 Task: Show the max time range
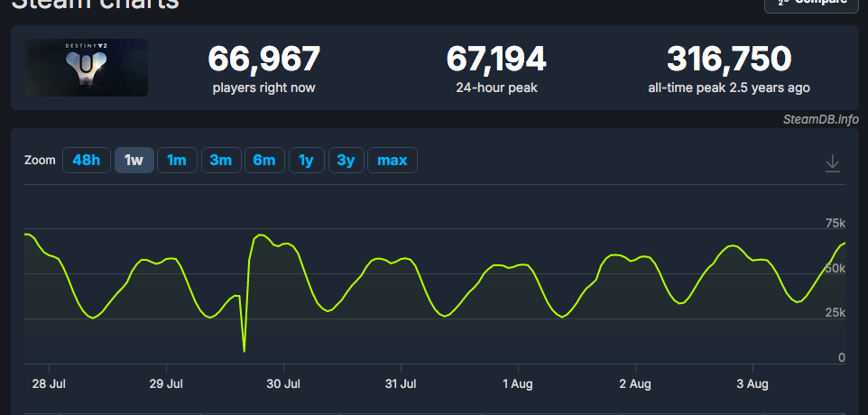pyautogui.click(x=392, y=161)
